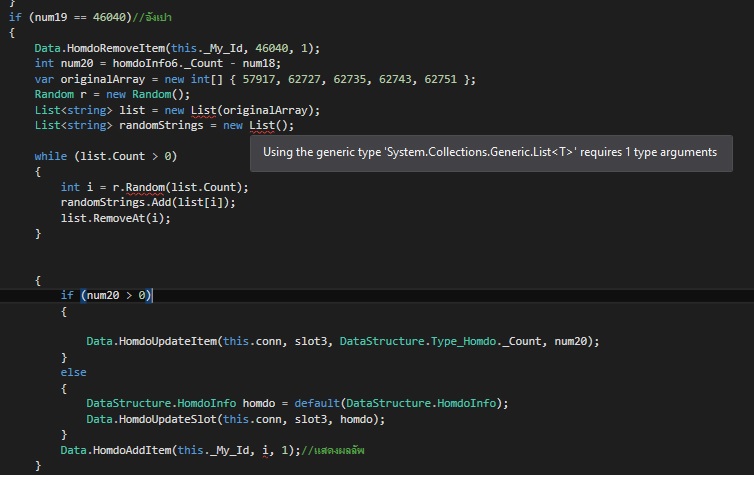
Task: Click the number 62751 in array
Action: pyautogui.click(x=440, y=79)
